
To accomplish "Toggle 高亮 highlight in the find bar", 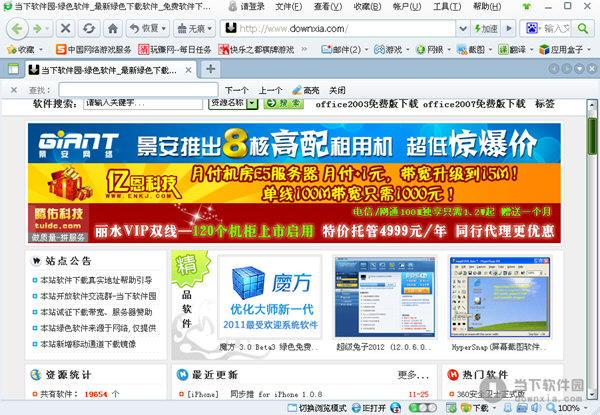I will click(x=305, y=90).
